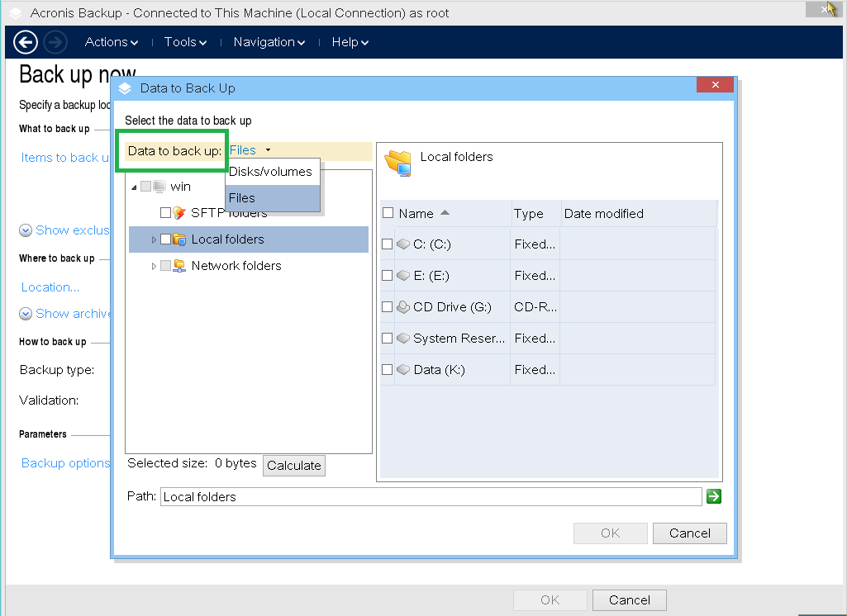The image size is (847, 616).
Task: Click the E: drive icon
Action: click(403, 275)
